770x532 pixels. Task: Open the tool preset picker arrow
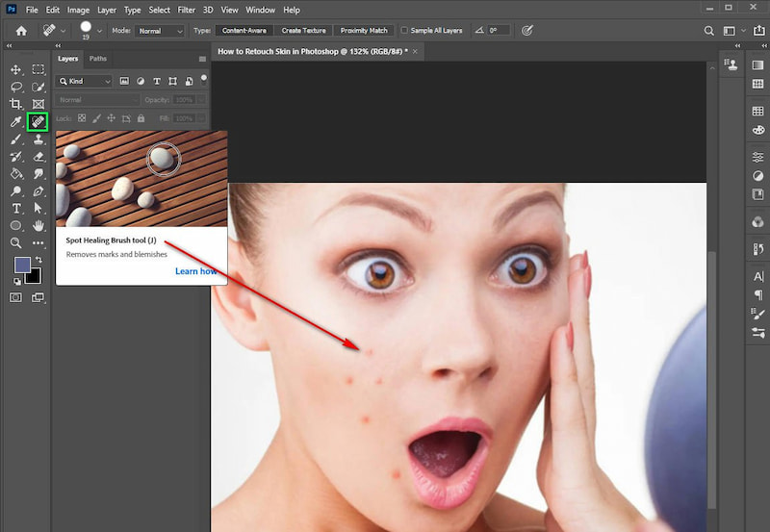[63, 31]
